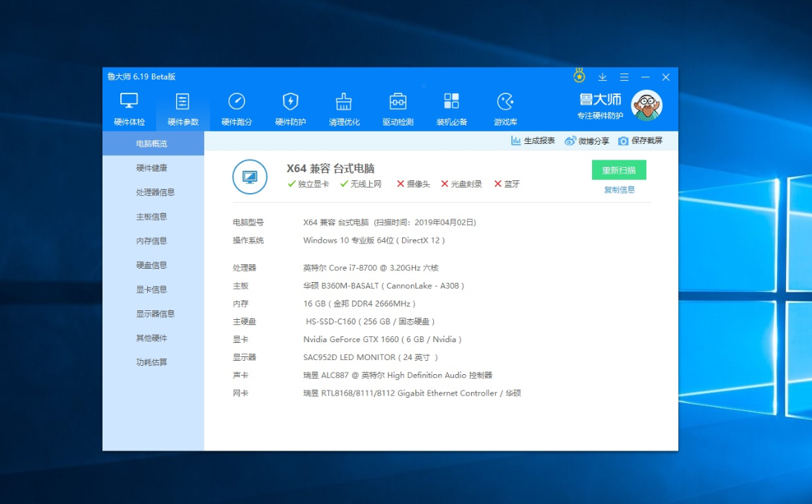Viewport: 812px width, 504px height.
Task: Click the download arrow icon in title bar
Action: pyautogui.click(x=602, y=77)
